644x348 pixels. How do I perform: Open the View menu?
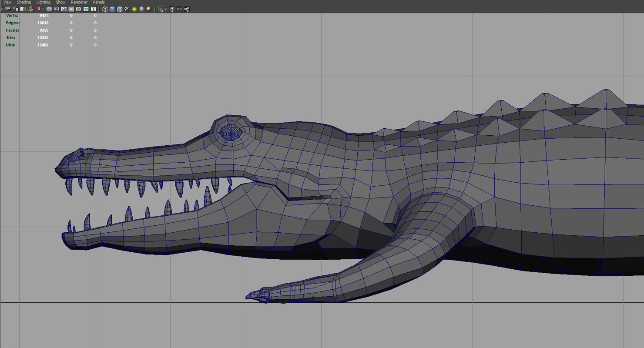click(7, 2)
